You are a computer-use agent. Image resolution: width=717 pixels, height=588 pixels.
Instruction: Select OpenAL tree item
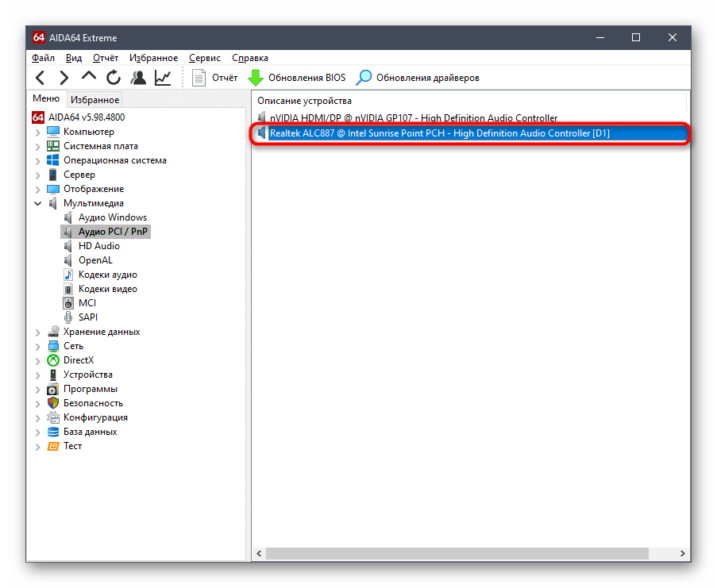(x=95, y=260)
